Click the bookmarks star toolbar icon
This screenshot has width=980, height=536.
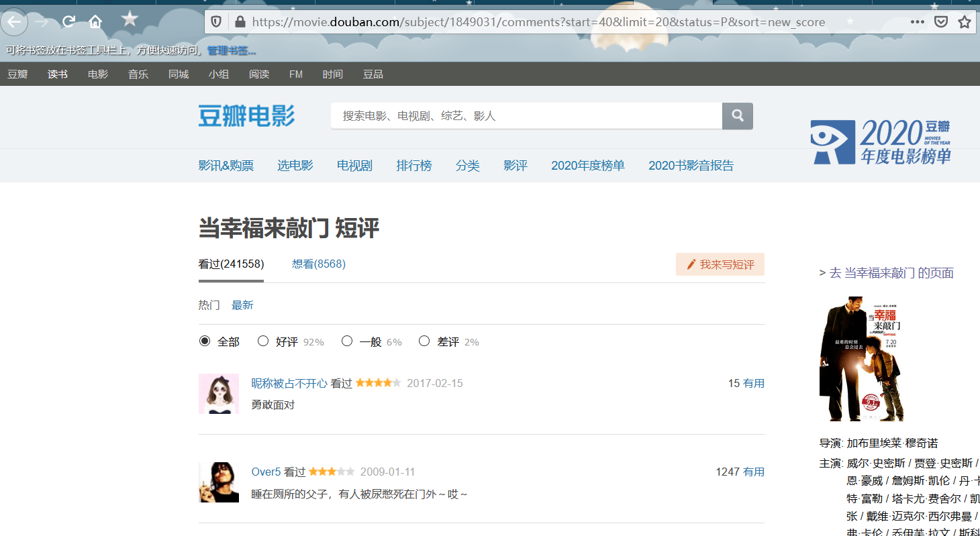[130, 19]
